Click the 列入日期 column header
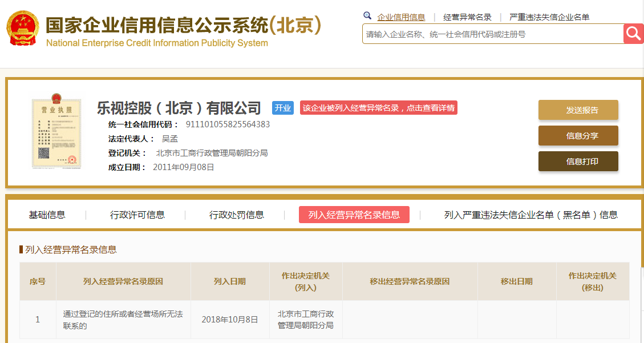This screenshot has width=644, height=343. click(x=230, y=281)
